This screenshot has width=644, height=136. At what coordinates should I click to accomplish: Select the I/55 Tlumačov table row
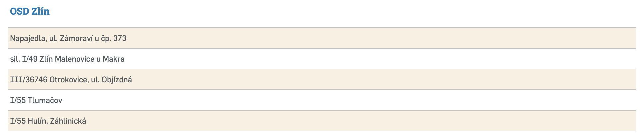pos(322,100)
